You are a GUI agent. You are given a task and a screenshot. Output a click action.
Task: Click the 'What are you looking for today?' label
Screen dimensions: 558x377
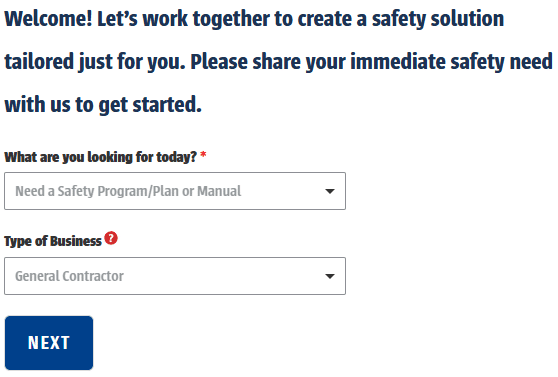point(100,157)
